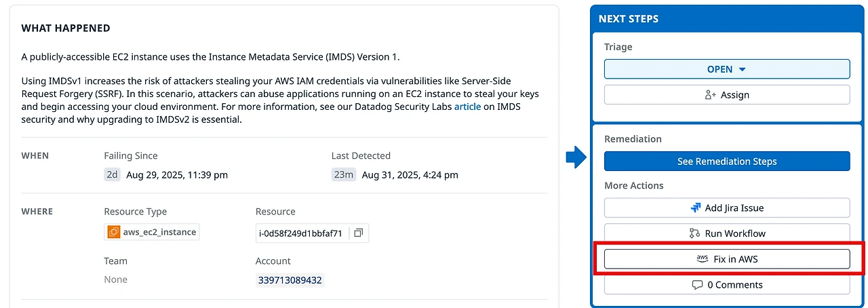Click the AWS logo icon
Viewport: 868px width, 308px height.
tap(702, 258)
